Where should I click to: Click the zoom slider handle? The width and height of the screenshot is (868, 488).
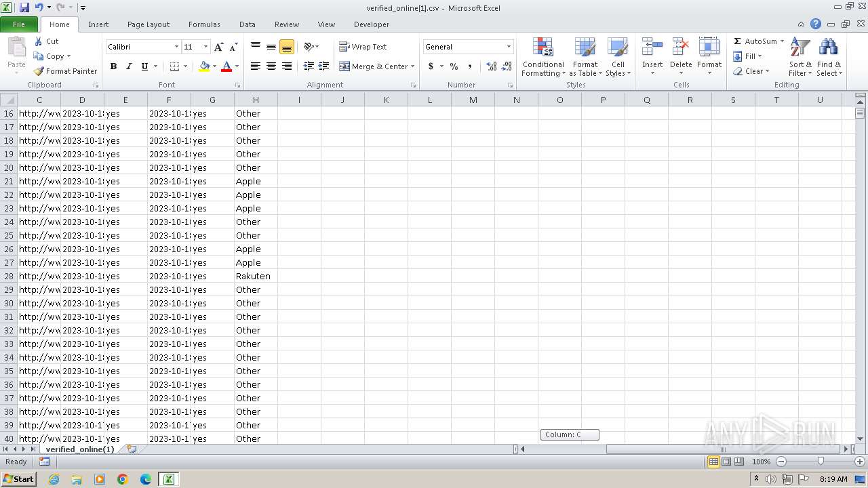[x=821, y=462]
